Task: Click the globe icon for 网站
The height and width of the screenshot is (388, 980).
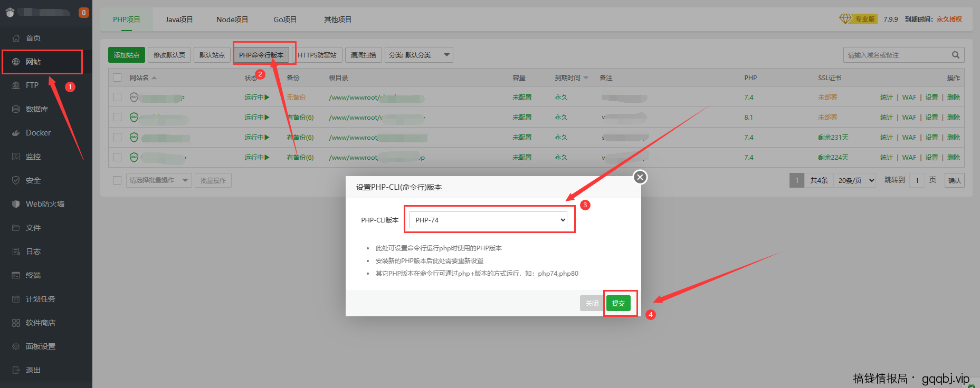Action: coord(16,62)
